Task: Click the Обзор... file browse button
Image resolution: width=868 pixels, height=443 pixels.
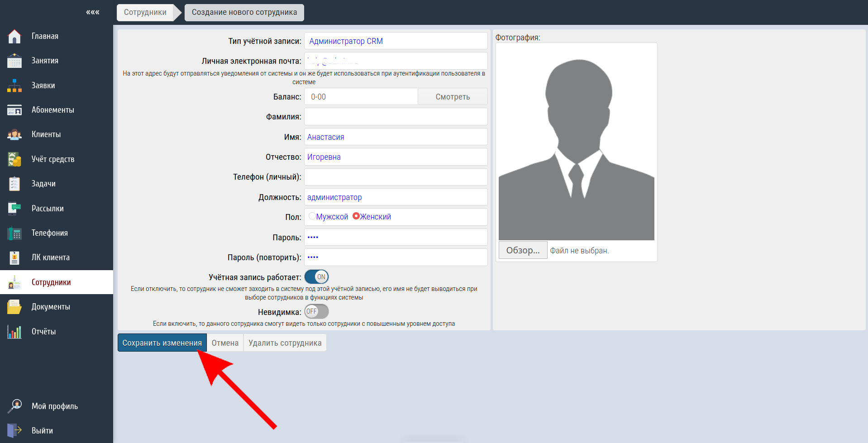Action: click(523, 250)
